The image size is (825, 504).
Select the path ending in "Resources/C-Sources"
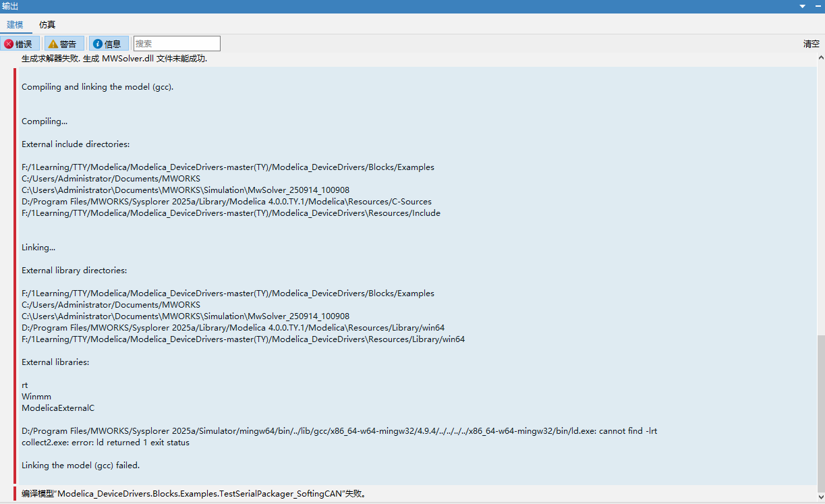227,202
